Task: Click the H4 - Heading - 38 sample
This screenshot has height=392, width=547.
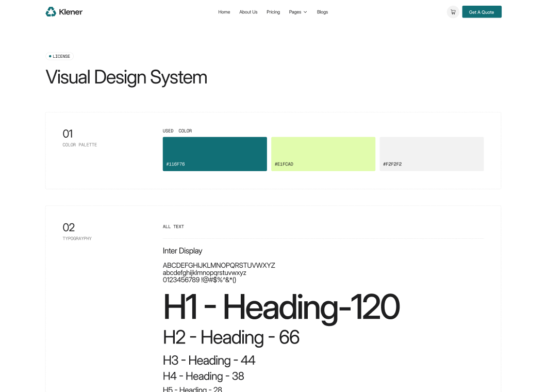Action: [203, 377]
